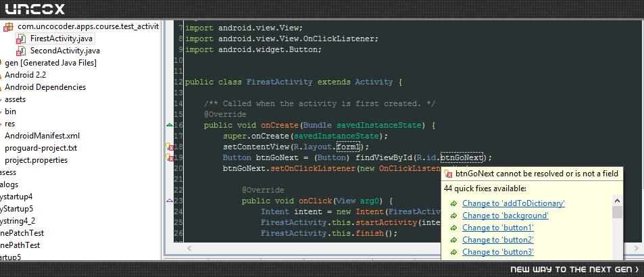Click the green arrow icon beside 'addToDictionary'
644x277 pixels.
(x=453, y=203)
